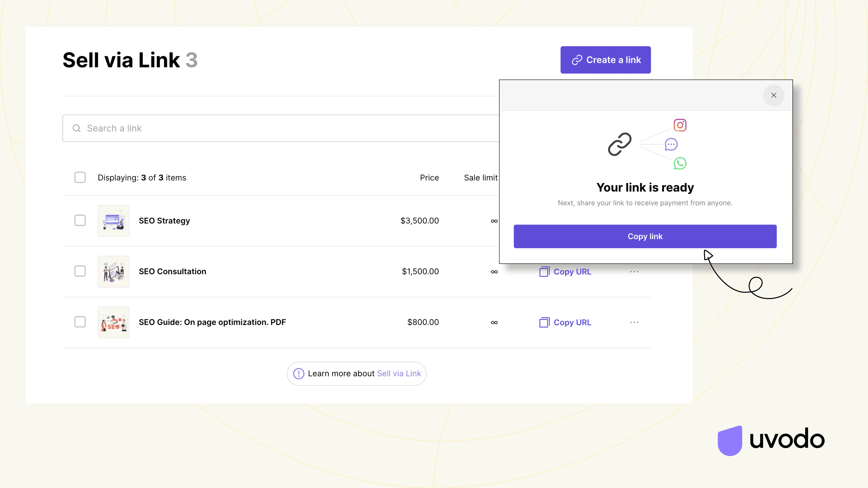Click the info icon beside Learn more
The width and height of the screenshot is (868, 488).
tap(299, 373)
